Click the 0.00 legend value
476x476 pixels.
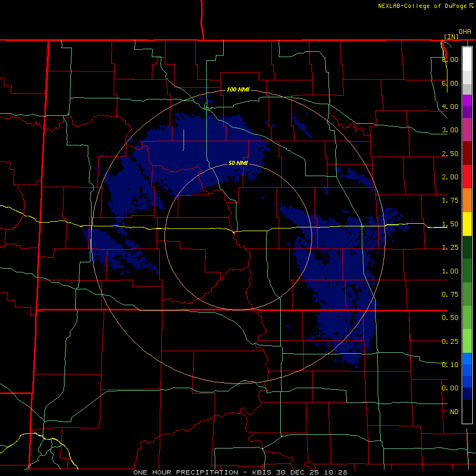[x=450, y=388]
